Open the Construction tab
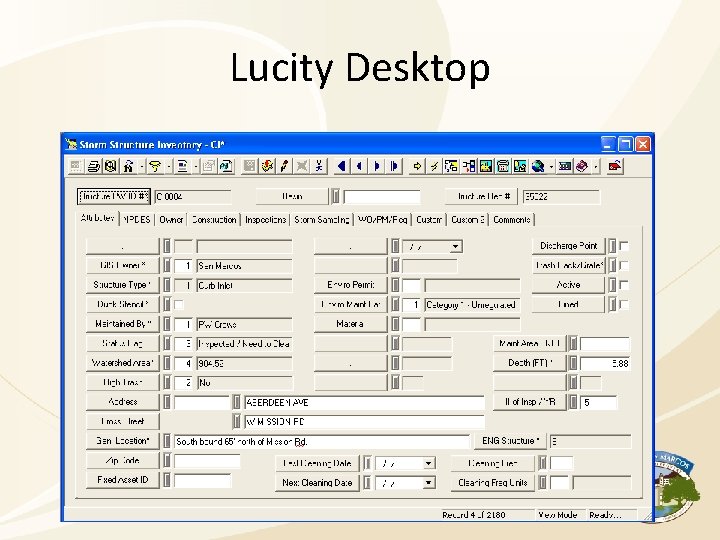720x540 pixels. pyautogui.click(x=214, y=219)
